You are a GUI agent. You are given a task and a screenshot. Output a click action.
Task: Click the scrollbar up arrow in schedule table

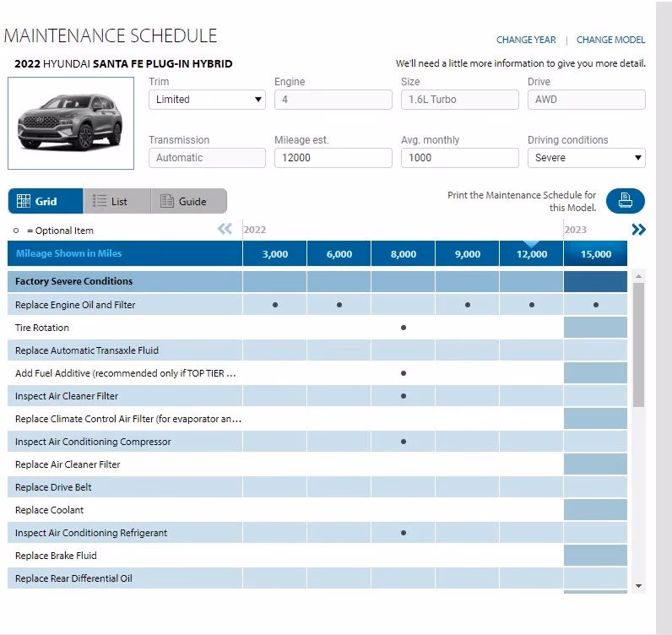tap(638, 276)
